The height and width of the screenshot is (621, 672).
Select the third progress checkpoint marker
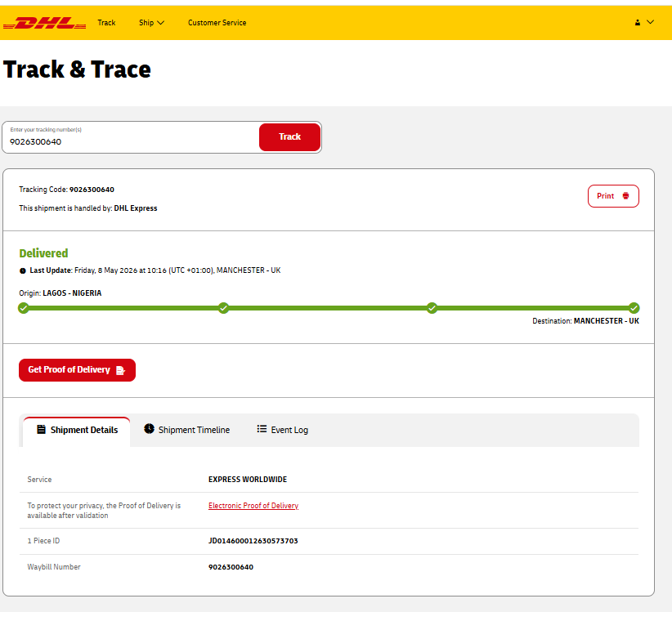pyautogui.click(x=432, y=308)
